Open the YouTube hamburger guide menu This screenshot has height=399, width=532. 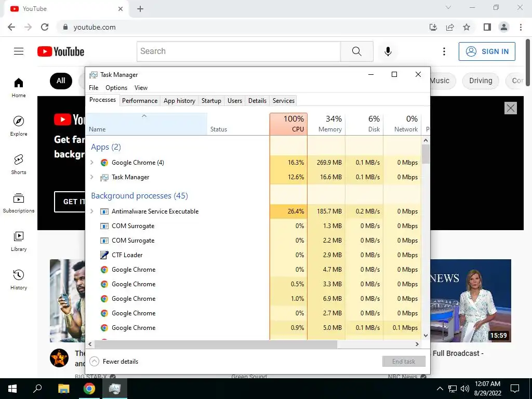click(x=19, y=51)
